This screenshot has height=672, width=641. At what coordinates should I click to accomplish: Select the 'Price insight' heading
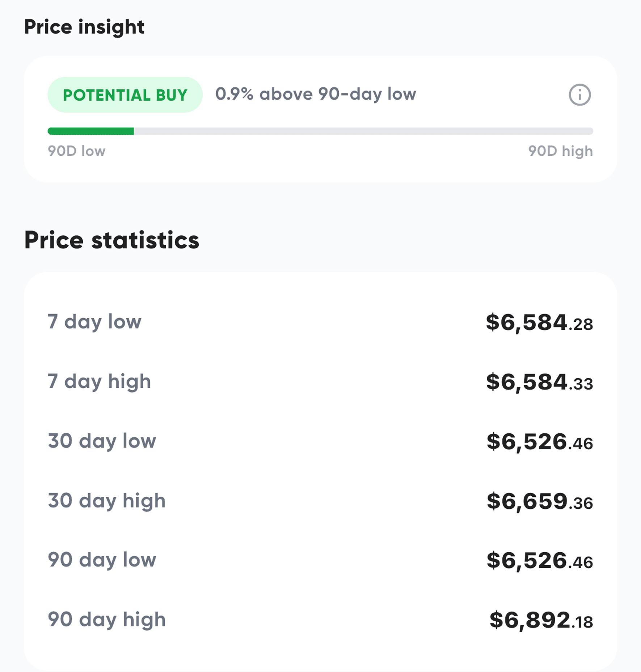click(x=84, y=27)
